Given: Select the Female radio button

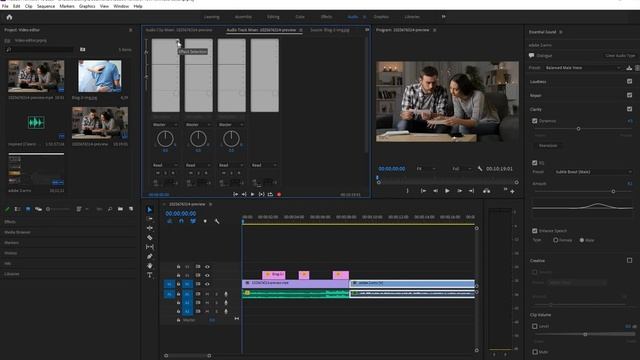Looking at the screenshot, I should pyautogui.click(x=556, y=240).
